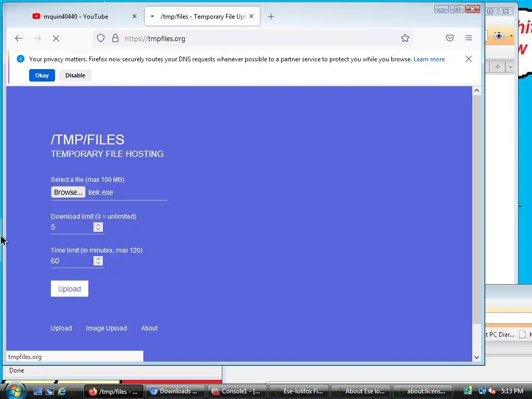Click the muted volume tray icon
532x399 pixels.
pyautogui.click(x=492, y=391)
